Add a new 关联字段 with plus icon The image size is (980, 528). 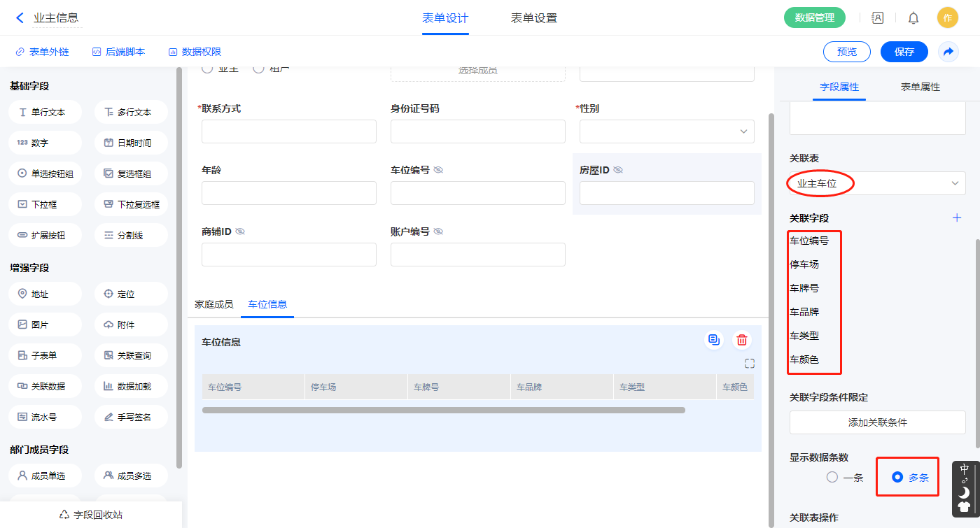point(957,218)
